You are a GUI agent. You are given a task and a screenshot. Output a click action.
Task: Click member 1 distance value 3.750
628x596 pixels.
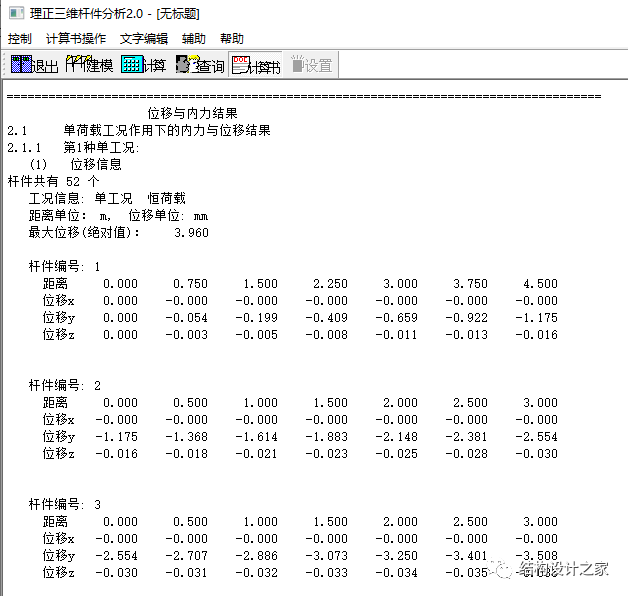(x=470, y=284)
